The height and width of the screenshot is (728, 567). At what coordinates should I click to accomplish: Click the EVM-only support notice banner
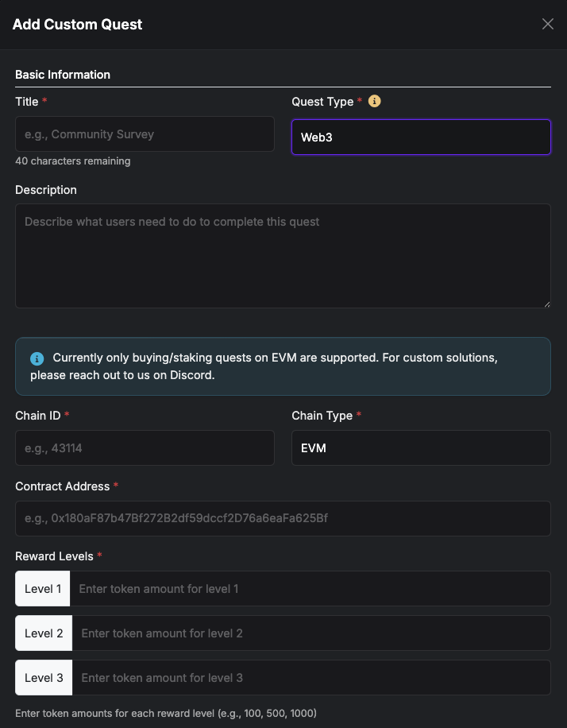[283, 366]
